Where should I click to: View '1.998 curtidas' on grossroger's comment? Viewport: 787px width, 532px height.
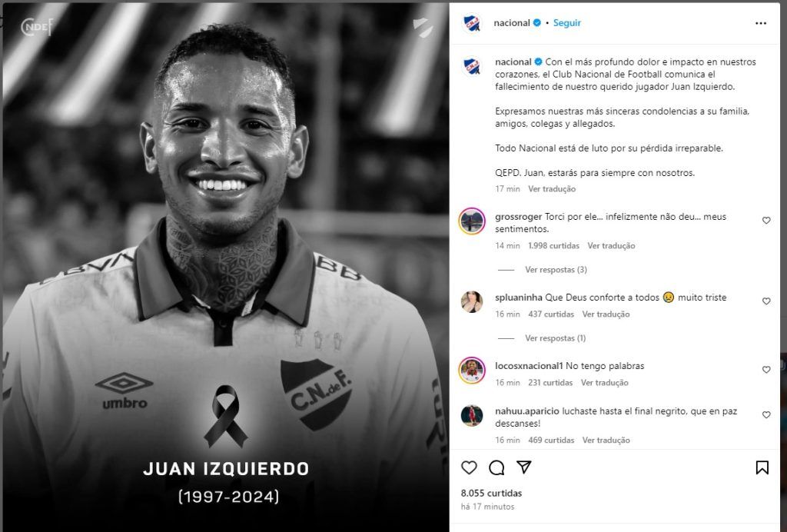553,245
